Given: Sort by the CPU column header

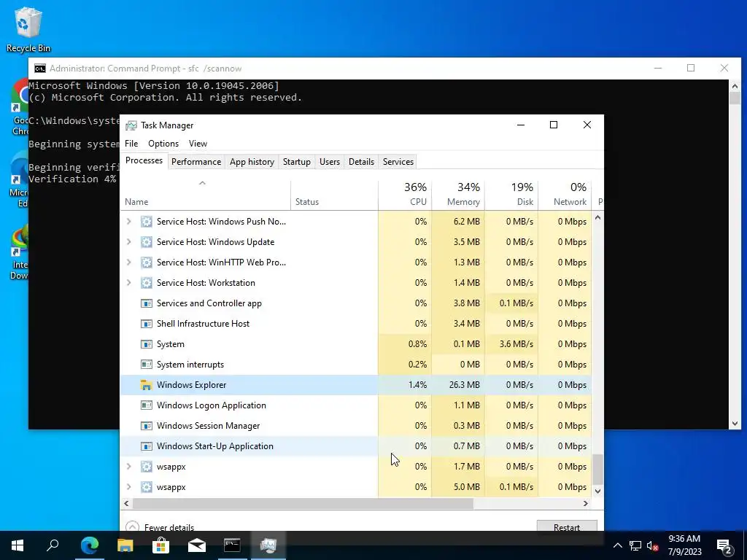Looking at the screenshot, I should click(x=405, y=195).
